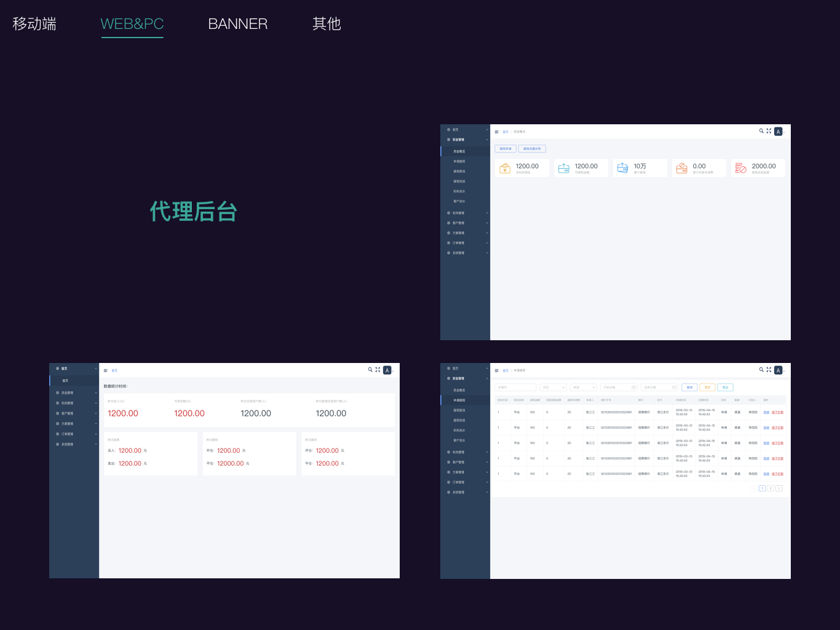This screenshot has height=630, width=840.
Task: Click 数据统计时间 label in home dashboard
Action: click(116, 386)
